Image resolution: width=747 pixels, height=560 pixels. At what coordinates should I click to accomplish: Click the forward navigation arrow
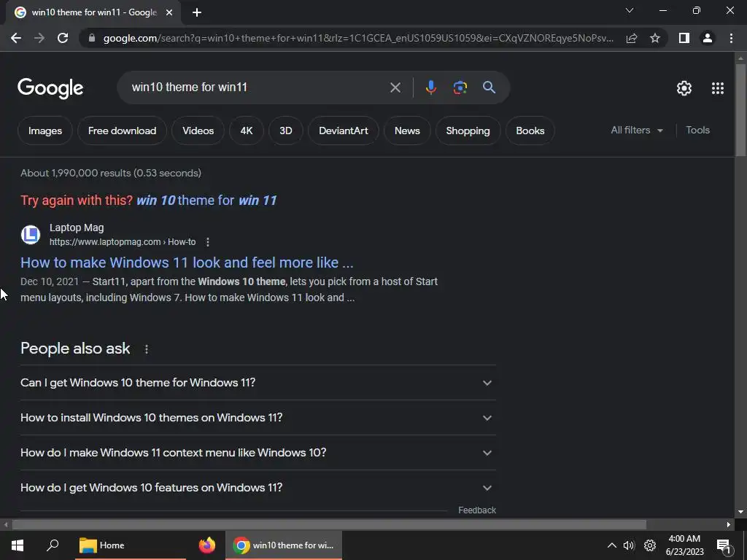[x=39, y=38]
